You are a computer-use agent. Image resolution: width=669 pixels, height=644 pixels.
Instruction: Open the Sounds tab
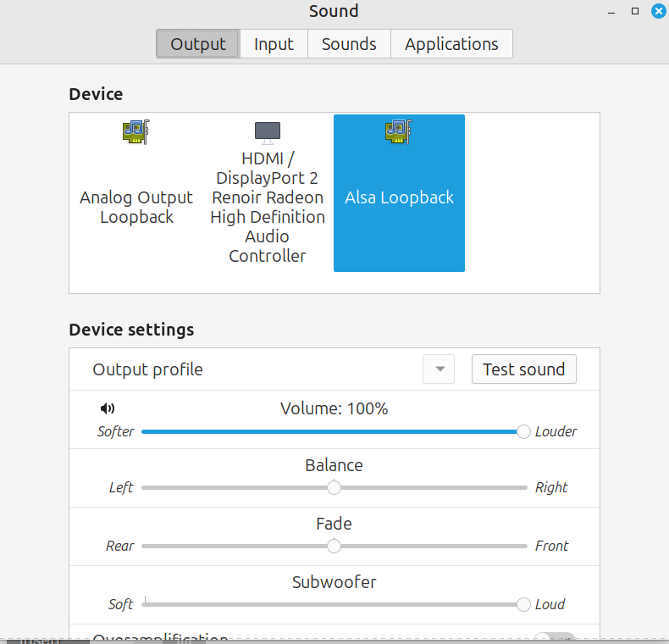tap(349, 44)
